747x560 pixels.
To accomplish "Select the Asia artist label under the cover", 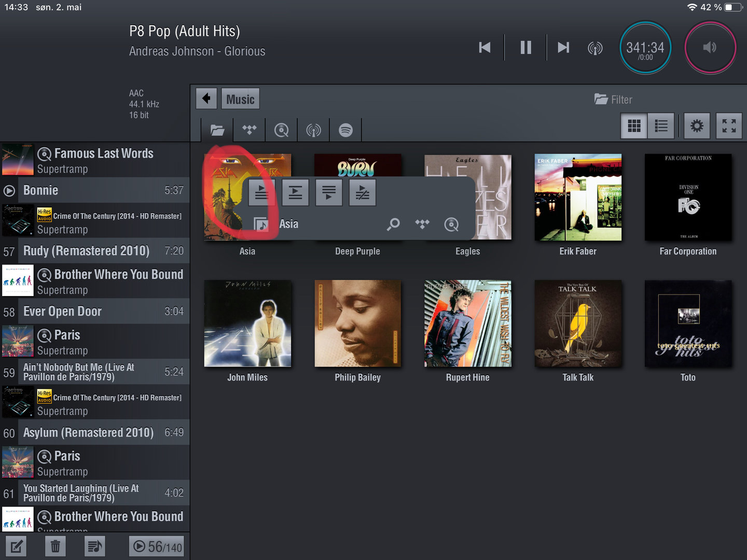I will [247, 251].
